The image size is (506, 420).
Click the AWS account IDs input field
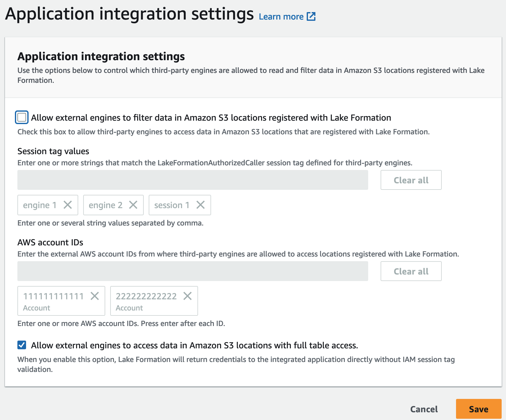pyautogui.click(x=192, y=271)
